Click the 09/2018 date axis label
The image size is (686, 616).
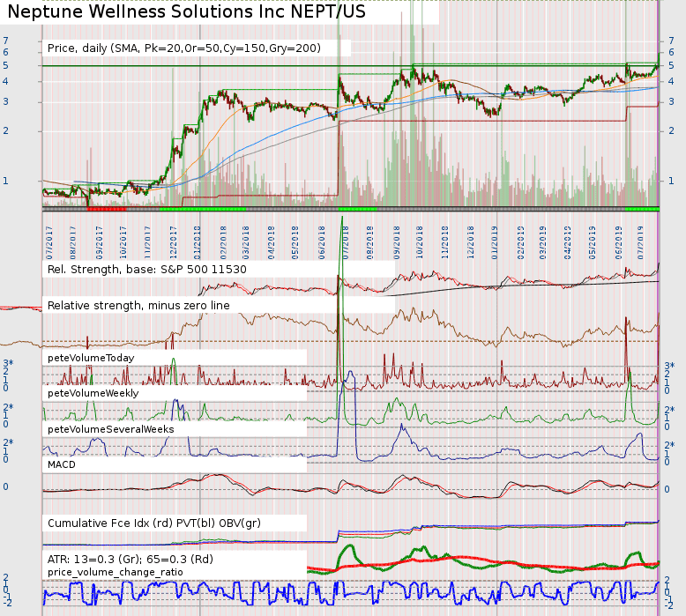[397, 242]
